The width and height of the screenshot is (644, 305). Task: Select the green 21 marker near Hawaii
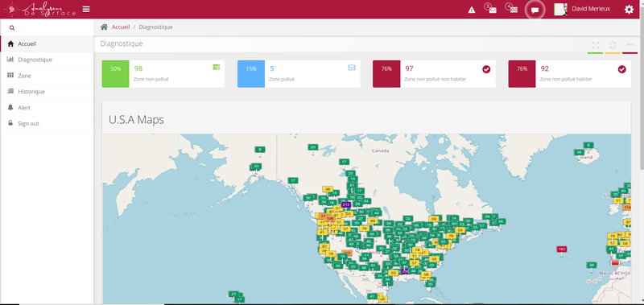233,294
